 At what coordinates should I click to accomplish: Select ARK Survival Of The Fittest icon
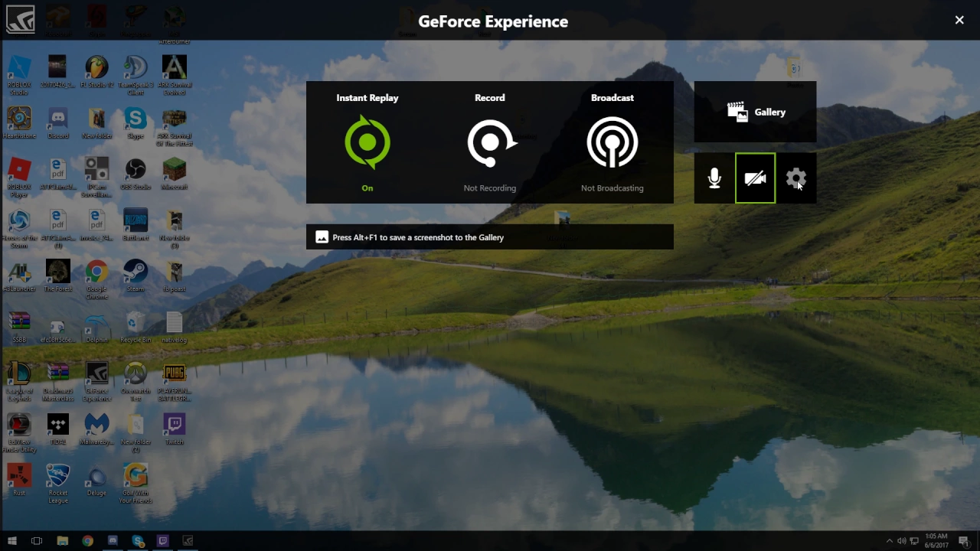coord(175,126)
